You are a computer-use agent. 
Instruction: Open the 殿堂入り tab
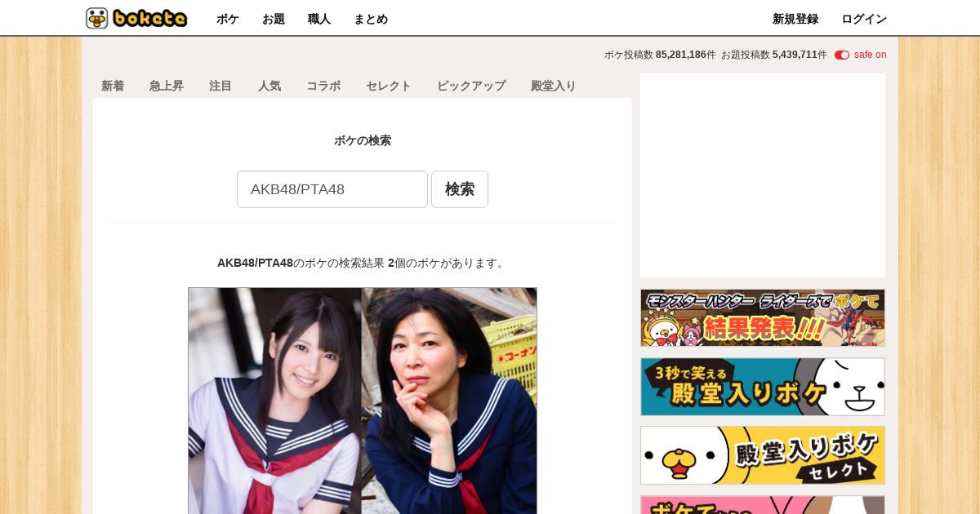click(554, 86)
